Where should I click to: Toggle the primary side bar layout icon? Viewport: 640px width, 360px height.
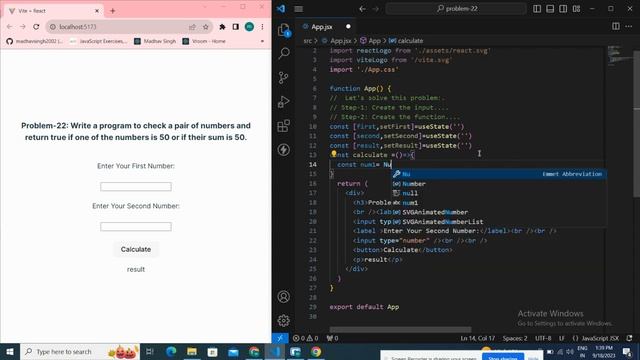point(537,9)
